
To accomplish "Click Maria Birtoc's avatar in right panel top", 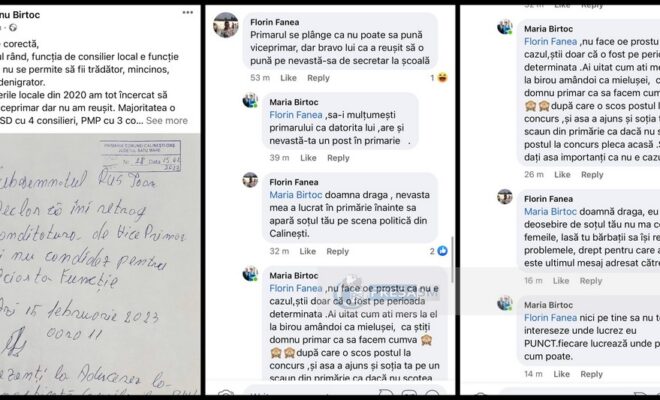I will pyautogui.click(x=505, y=27).
